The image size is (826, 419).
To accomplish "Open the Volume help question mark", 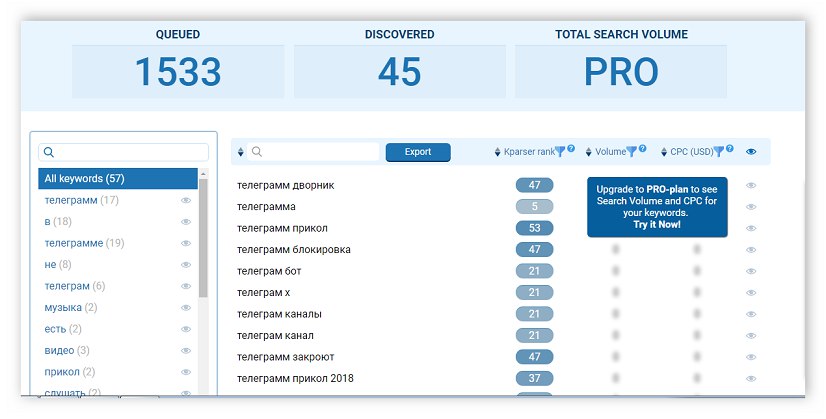I will pyautogui.click(x=643, y=149).
